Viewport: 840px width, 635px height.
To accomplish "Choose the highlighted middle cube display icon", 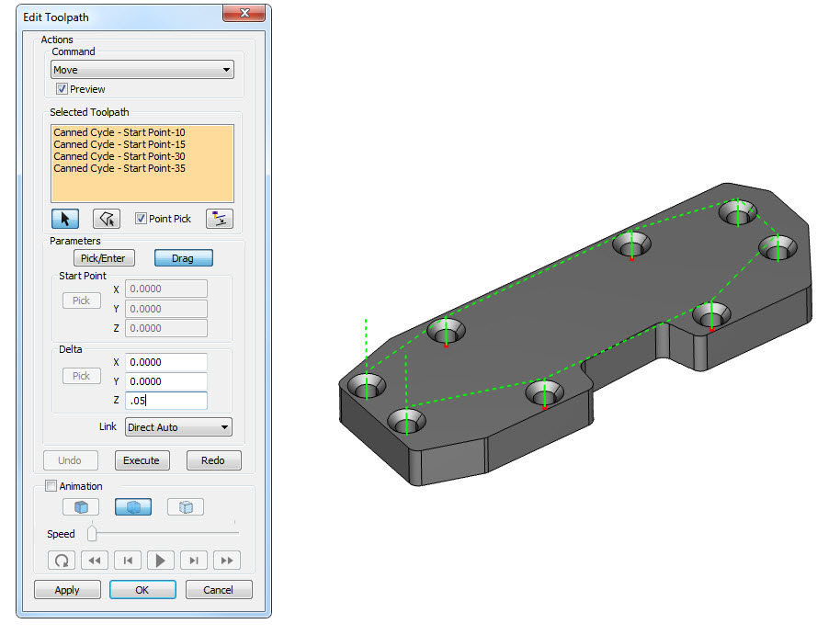I will pyautogui.click(x=133, y=507).
